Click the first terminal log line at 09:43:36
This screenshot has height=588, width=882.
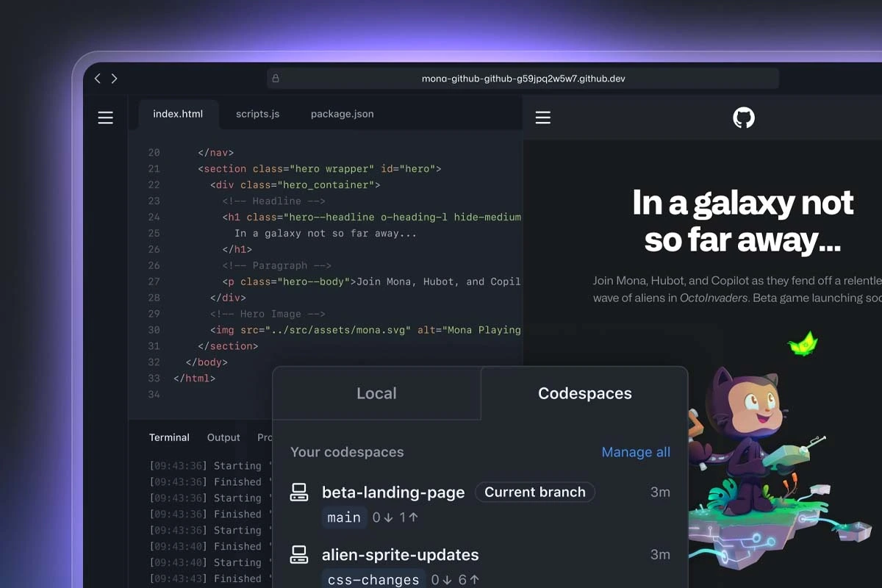coord(212,466)
